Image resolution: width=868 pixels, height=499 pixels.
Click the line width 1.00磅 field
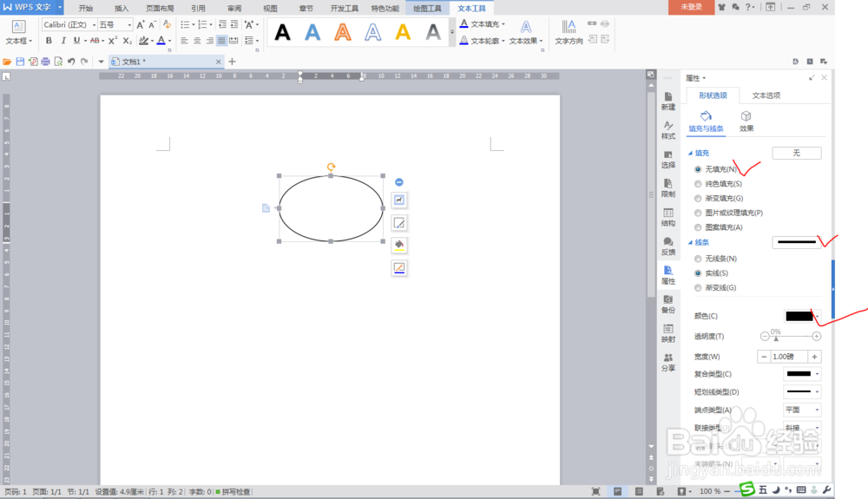coord(789,357)
